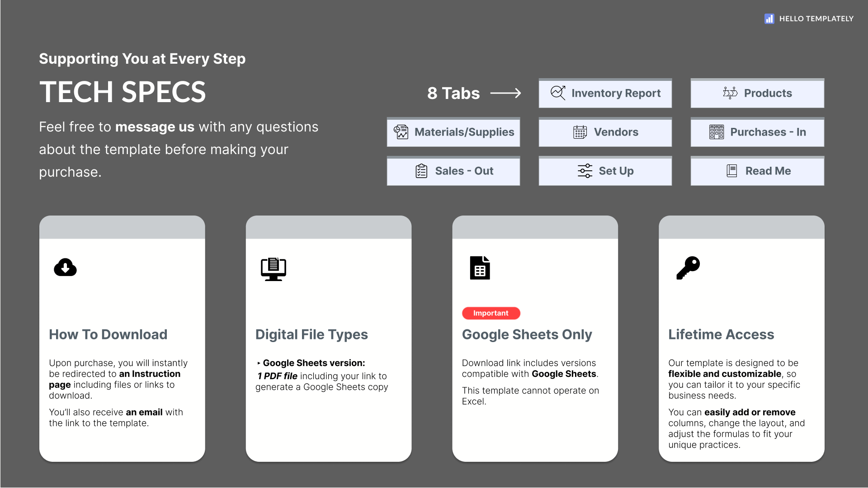
Task: Click the computer monitor file icon
Action: point(273,269)
